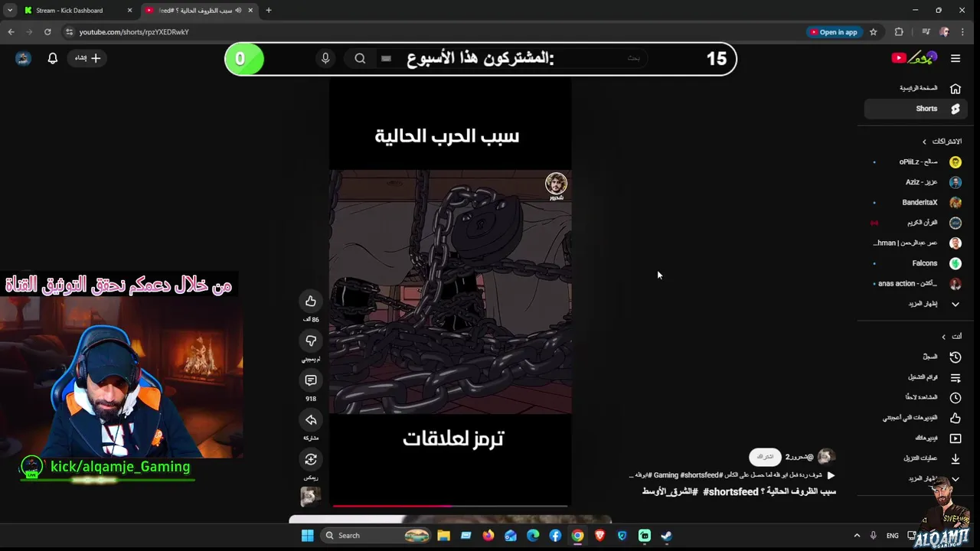Click Subscribe button next to the Short's channel

pyautogui.click(x=765, y=457)
